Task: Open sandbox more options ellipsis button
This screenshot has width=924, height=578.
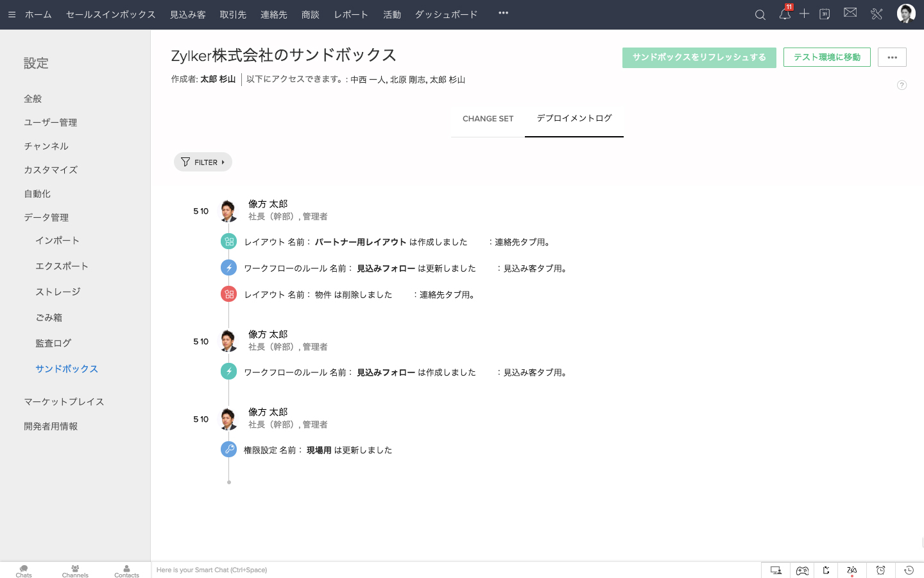Action: (892, 57)
